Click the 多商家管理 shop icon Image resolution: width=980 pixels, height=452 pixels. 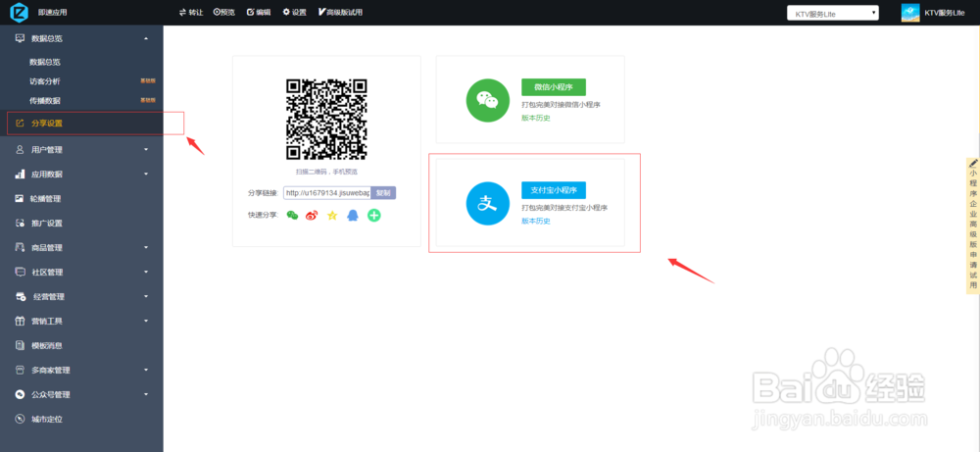pyautogui.click(x=20, y=370)
